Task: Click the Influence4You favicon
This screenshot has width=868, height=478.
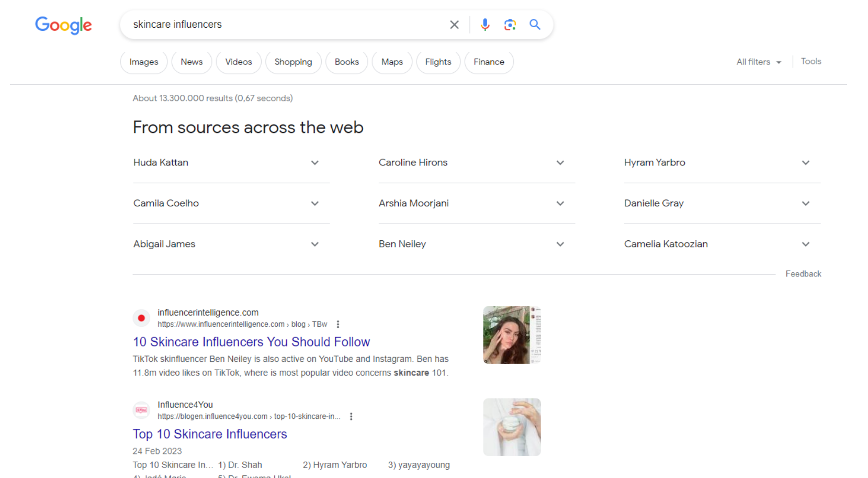Action: pos(141,410)
